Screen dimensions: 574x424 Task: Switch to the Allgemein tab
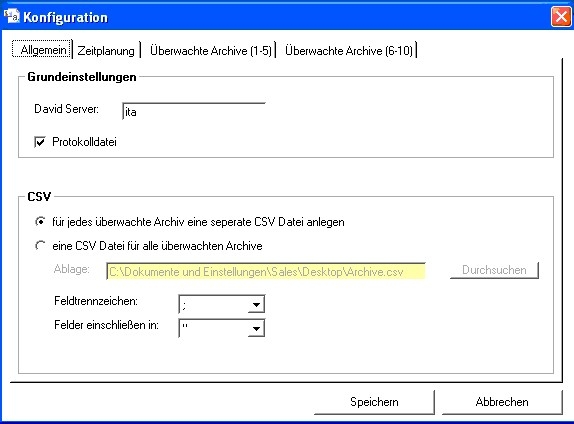(x=42, y=49)
